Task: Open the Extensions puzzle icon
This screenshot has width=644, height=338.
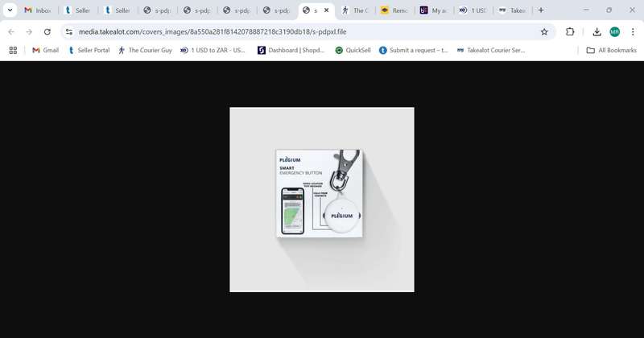Action: point(570,31)
